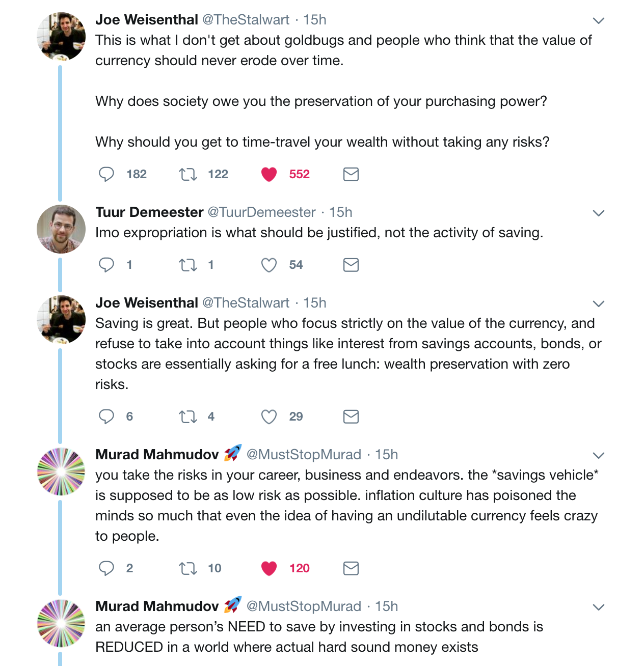Reply to Joe Weisenthal's goldbugs tweet
This screenshot has width=644, height=666.
click(106, 174)
